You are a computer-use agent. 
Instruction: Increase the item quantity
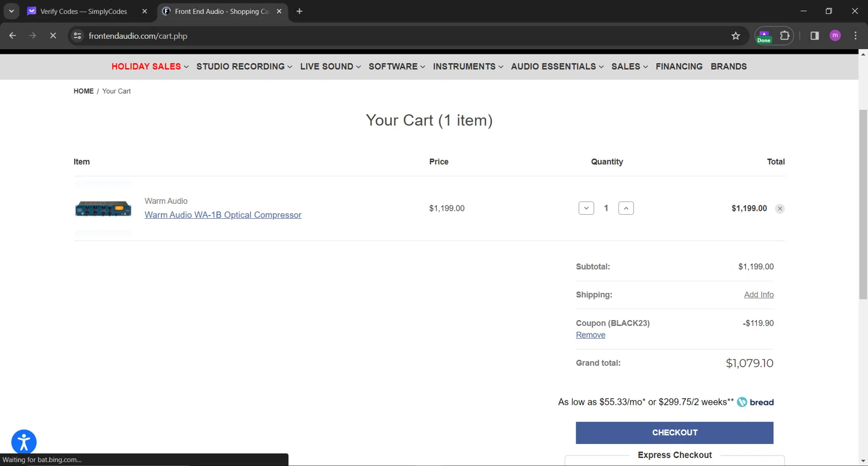(x=626, y=208)
